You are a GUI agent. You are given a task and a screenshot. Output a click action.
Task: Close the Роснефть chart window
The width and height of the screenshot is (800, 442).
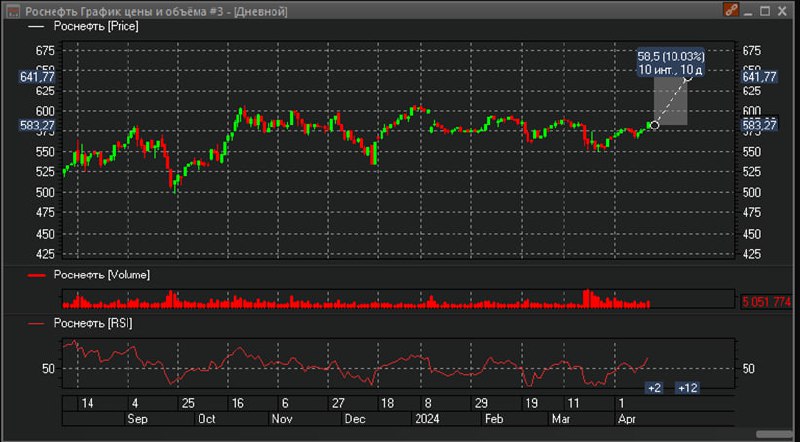pyautogui.click(x=782, y=11)
